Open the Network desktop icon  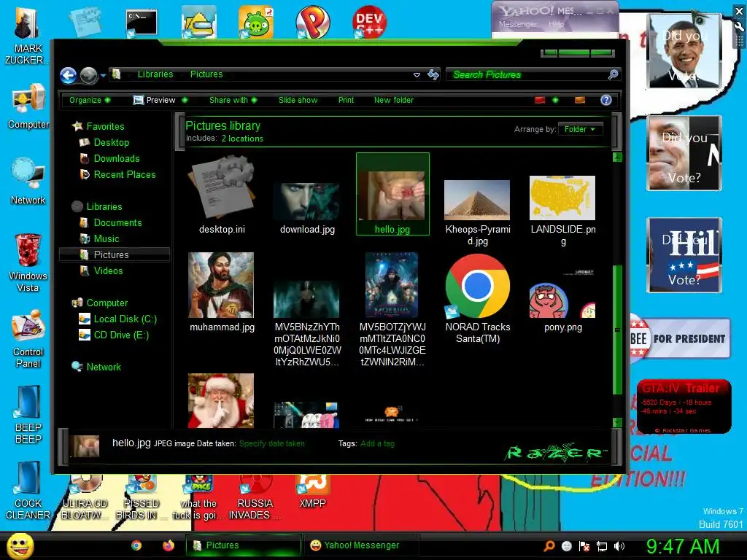(28, 182)
